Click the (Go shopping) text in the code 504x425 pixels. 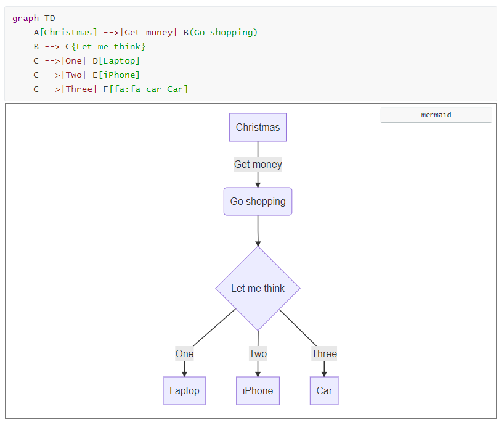tap(224, 33)
